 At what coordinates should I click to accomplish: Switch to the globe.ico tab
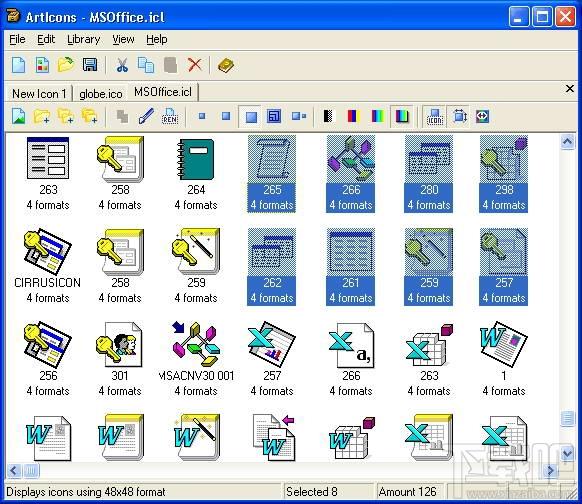(x=101, y=94)
